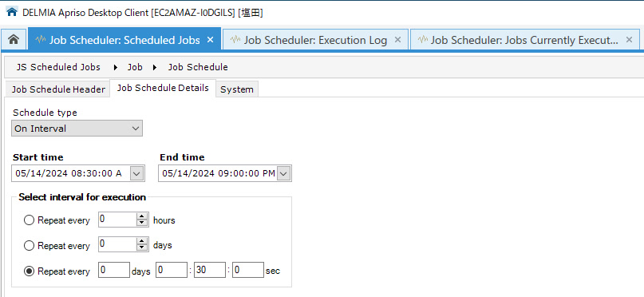The image size is (644, 297).
Task: Close the Execution Log tab
Action: pos(397,40)
